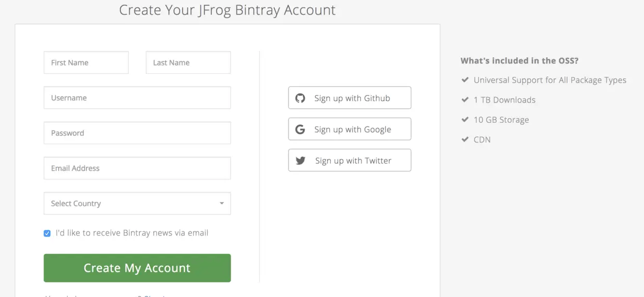Click into the Username field
644x297 pixels.
[x=137, y=98]
